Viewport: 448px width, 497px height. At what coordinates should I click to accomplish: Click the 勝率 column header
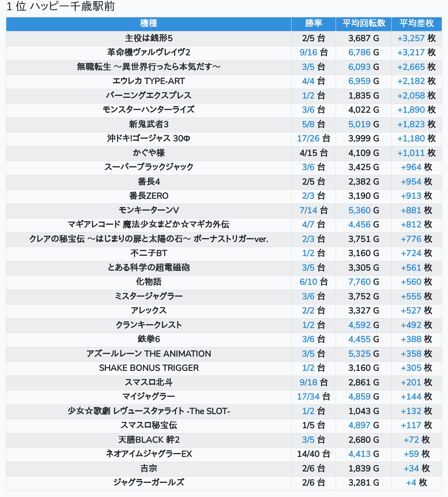313,24
